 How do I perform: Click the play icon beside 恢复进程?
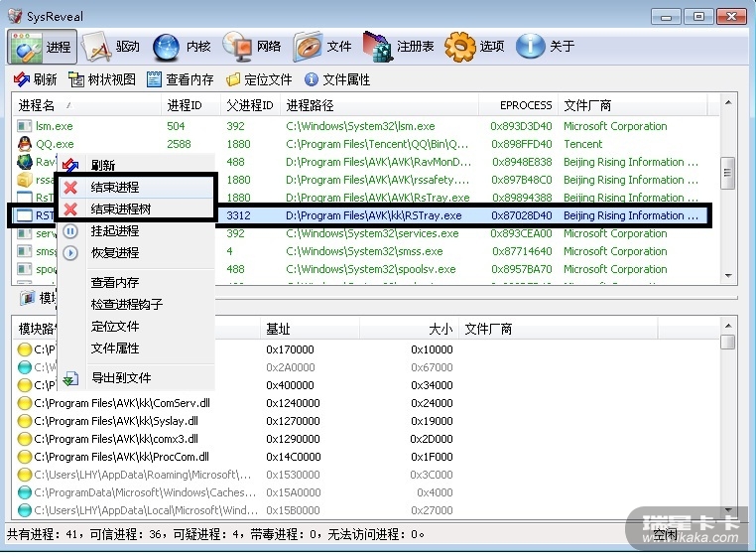click(70, 253)
